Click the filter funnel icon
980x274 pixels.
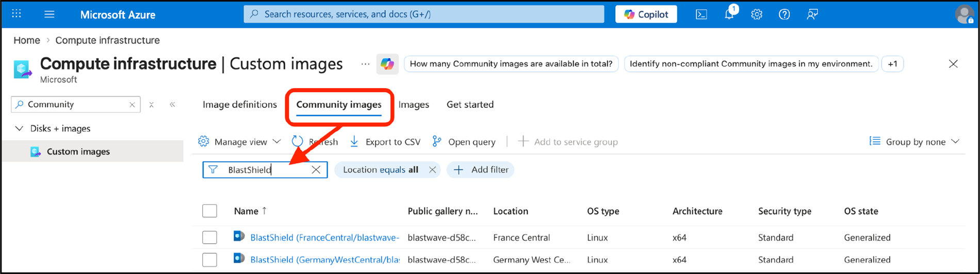(x=213, y=169)
